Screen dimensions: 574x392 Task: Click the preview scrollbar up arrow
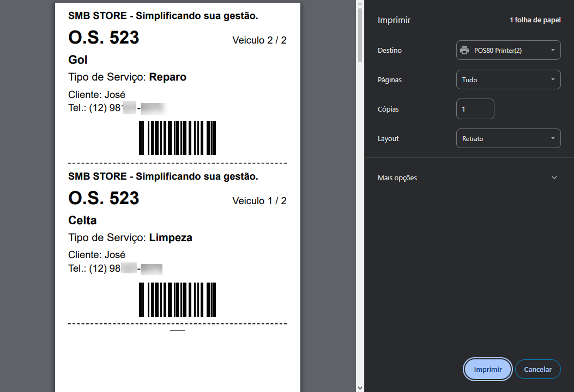(x=360, y=4)
